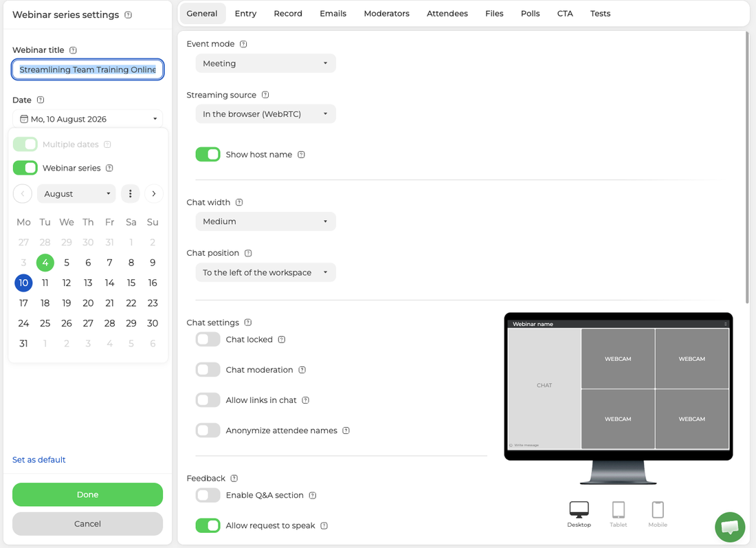The image size is (756, 548).
Task: Click the help icon next to Multiple dates
Action: click(x=107, y=144)
